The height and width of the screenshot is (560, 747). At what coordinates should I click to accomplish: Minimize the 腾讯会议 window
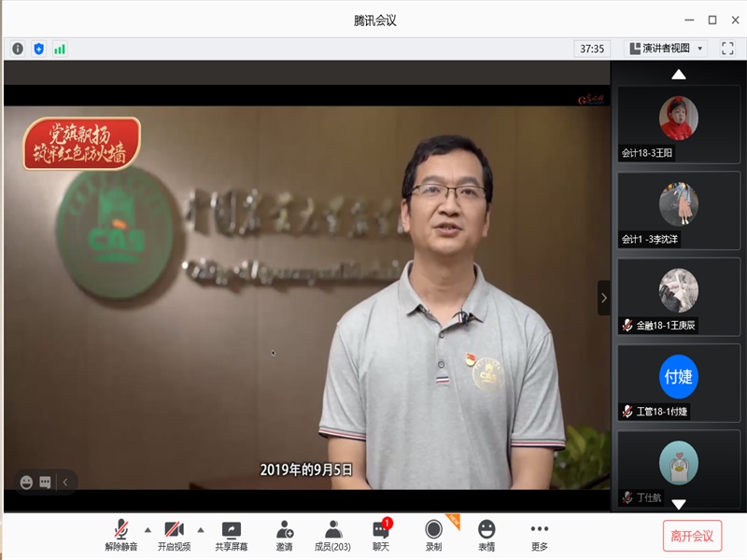tap(689, 20)
